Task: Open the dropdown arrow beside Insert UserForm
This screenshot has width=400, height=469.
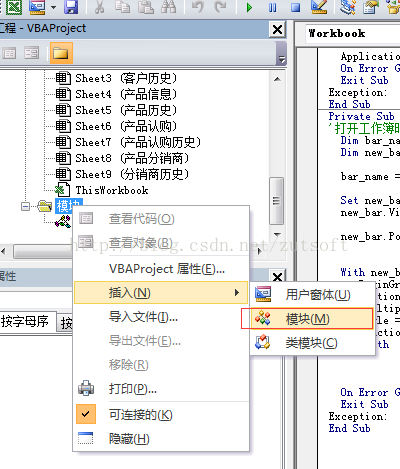Action: [54, 7]
